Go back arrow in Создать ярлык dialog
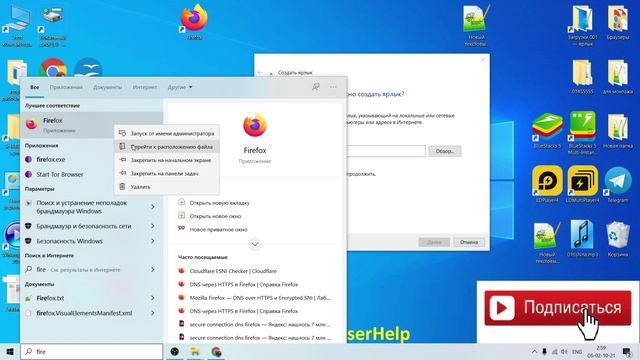The image size is (640, 360). coord(260,72)
